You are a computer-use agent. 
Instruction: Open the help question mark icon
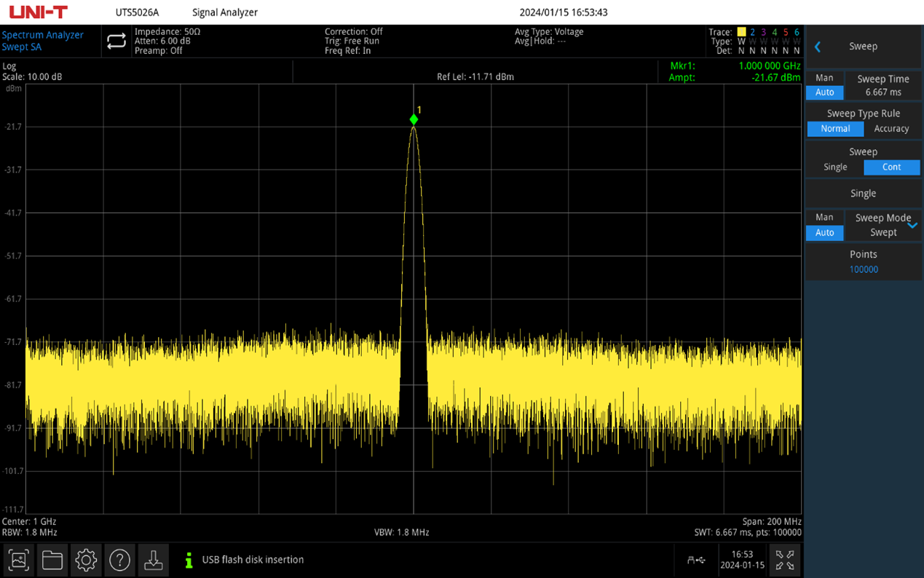[x=119, y=560]
